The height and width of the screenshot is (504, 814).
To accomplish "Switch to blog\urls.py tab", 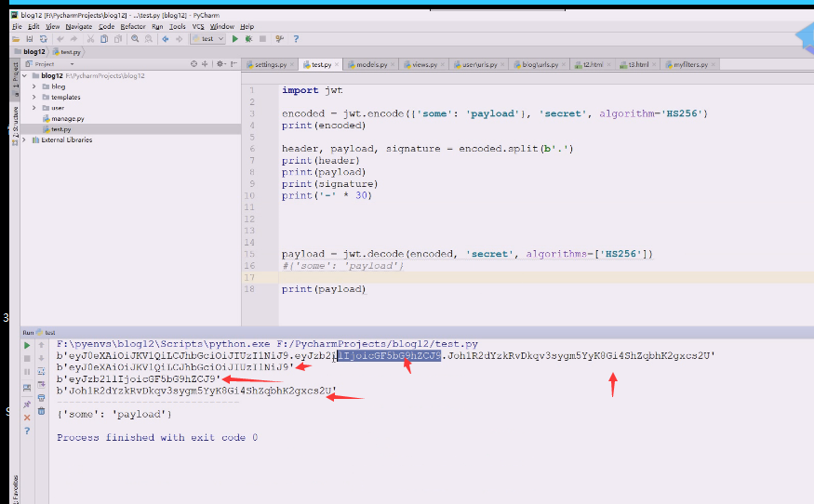I will click(540, 65).
